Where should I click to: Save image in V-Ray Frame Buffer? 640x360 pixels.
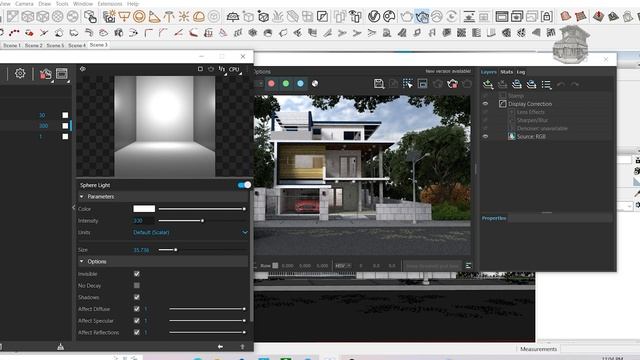[379, 84]
